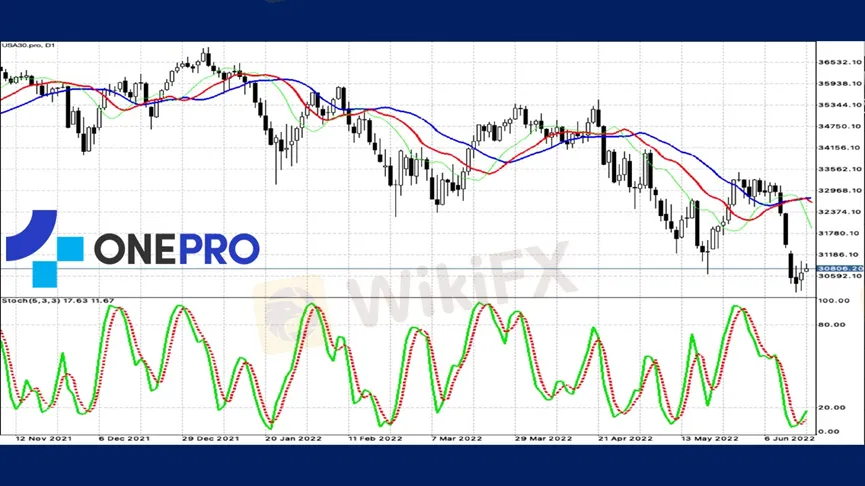Select the 34750.10 level on price axis
The image size is (865, 486).
[838, 126]
